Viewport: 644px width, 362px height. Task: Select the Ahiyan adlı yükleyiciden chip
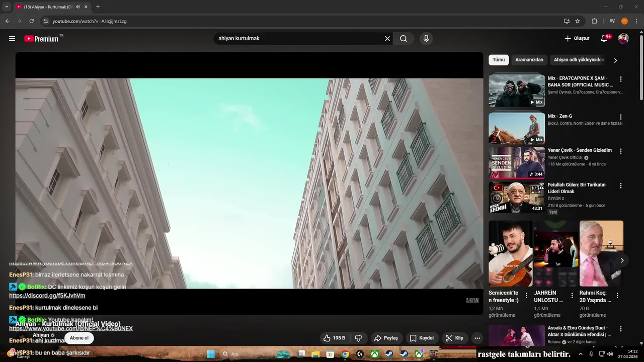(579, 60)
